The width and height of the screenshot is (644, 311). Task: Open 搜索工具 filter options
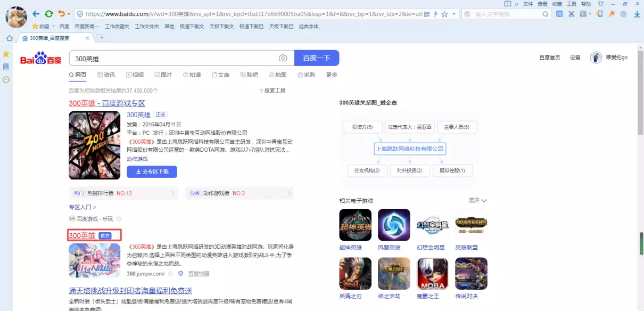coord(272,91)
